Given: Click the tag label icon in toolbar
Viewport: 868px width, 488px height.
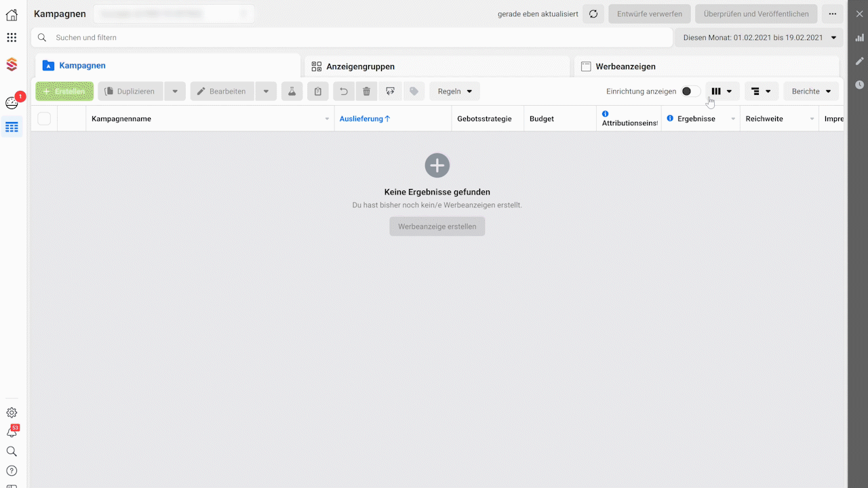Looking at the screenshot, I should (x=414, y=91).
